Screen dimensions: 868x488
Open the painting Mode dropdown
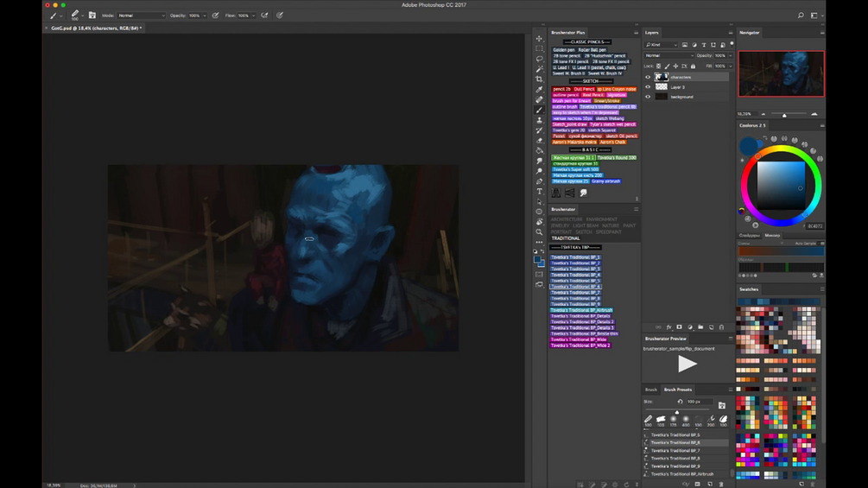coord(141,16)
